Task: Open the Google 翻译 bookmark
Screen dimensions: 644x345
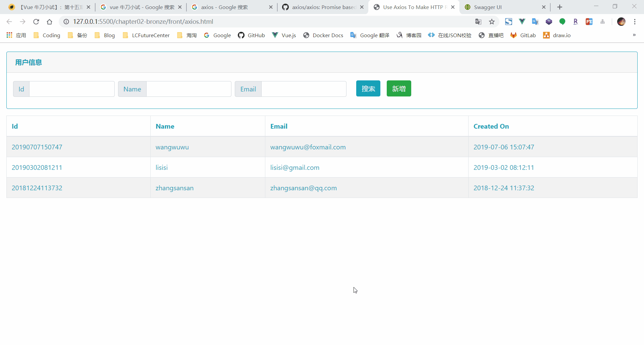Action: click(370, 35)
